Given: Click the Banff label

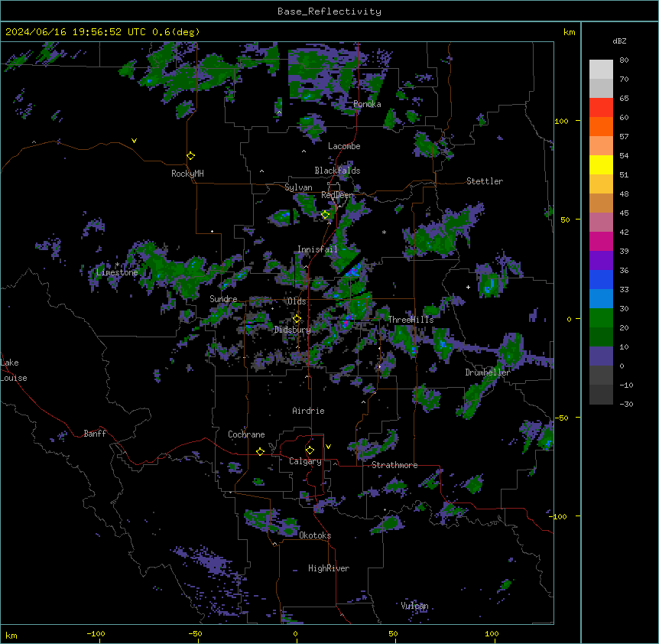Looking at the screenshot, I should pyautogui.click(x=95, y=434).
